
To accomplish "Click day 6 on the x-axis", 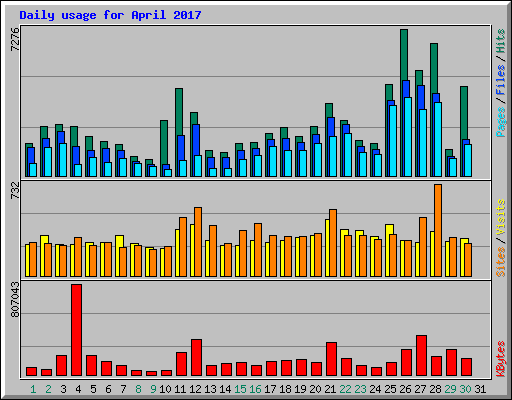I will (108, 389).
